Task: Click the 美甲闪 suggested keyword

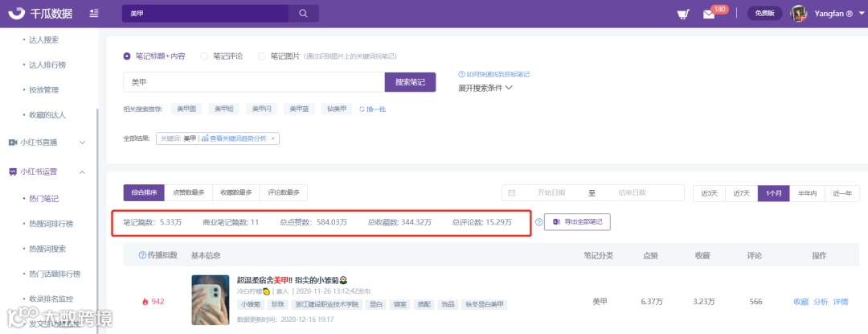Action: tap(262, 109)
